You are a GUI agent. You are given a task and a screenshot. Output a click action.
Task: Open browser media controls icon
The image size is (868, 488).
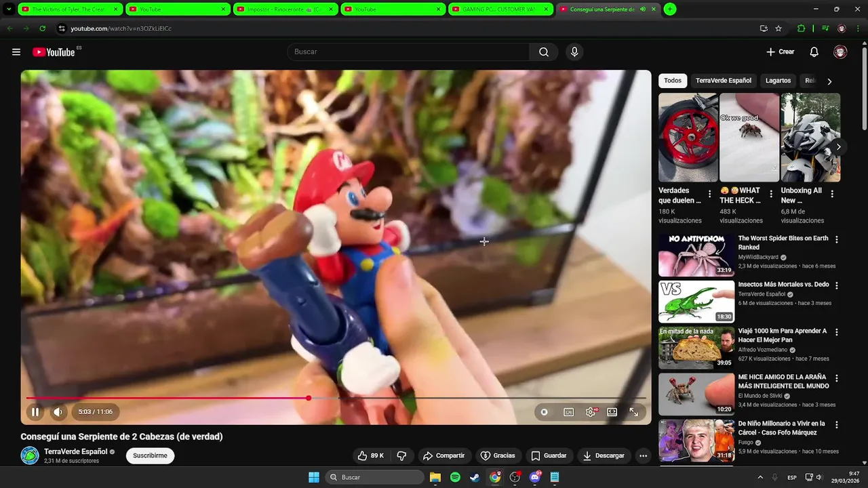(825, 28)
